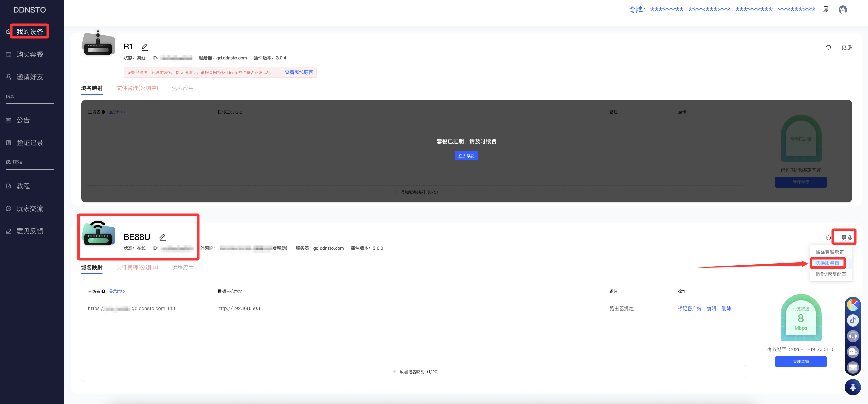Copy the token with the copy icon
868x404 pixels.
[825, 10]
